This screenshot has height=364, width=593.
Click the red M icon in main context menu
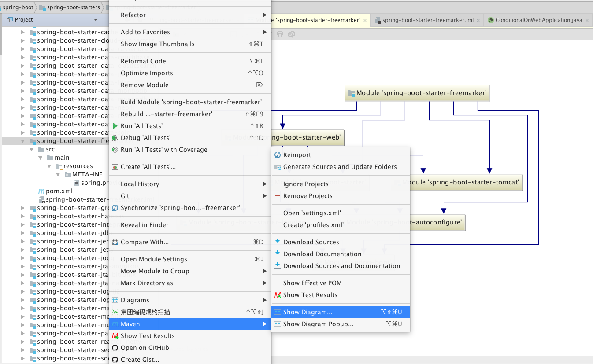pyautogui.click(x=115, y=336)
